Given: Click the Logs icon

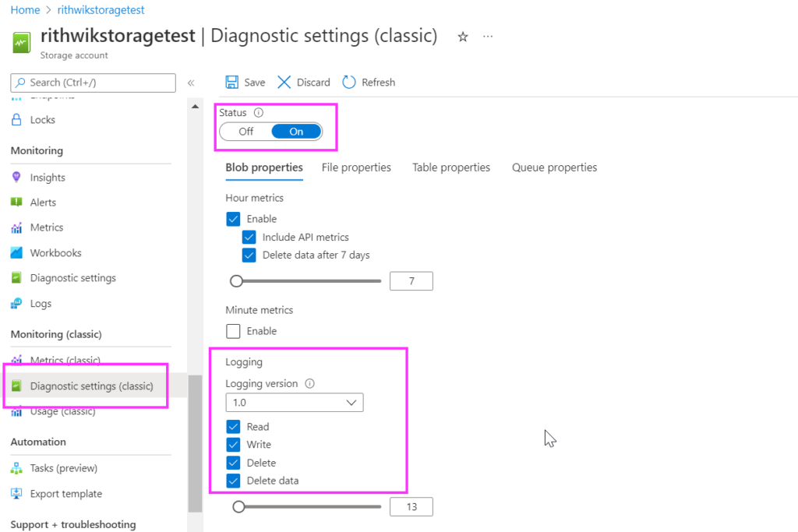Looking at the screenshot, I should click(x=16, y=303).
